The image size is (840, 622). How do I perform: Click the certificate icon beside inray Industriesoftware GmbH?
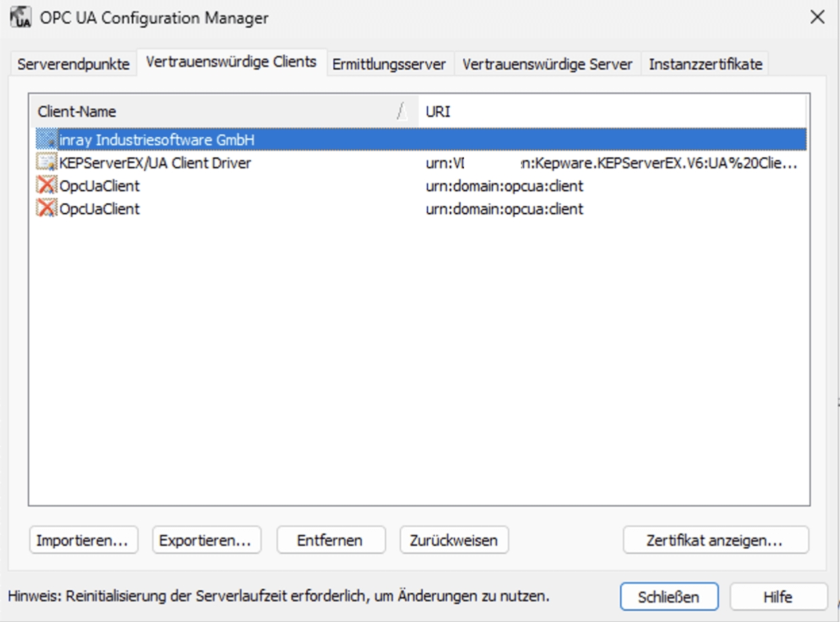(47, 140)
